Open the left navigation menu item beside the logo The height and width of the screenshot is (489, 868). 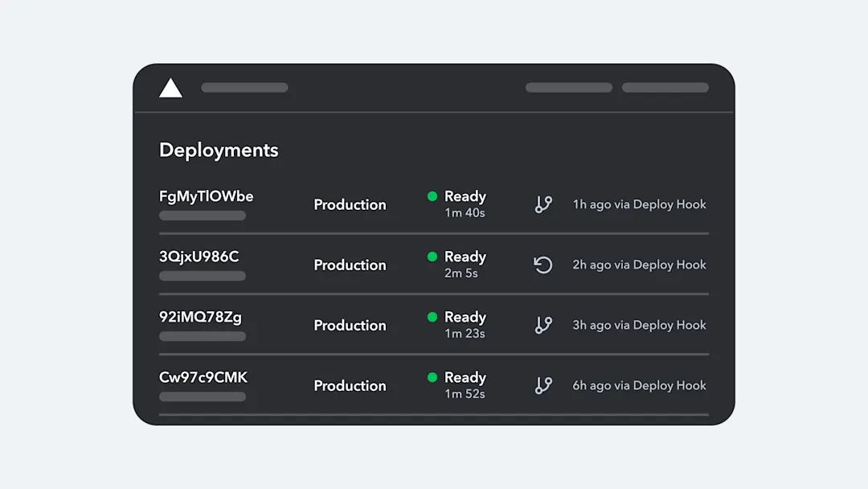(244, 87)
